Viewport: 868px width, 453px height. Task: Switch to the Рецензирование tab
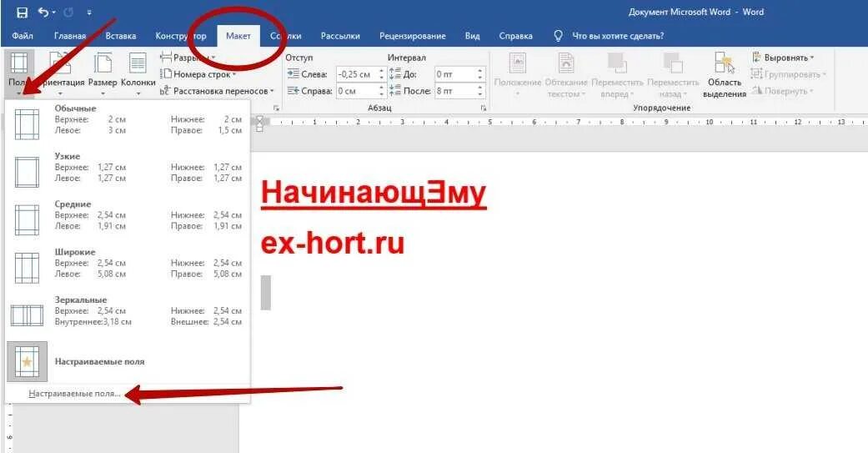(x=413, y=36)
